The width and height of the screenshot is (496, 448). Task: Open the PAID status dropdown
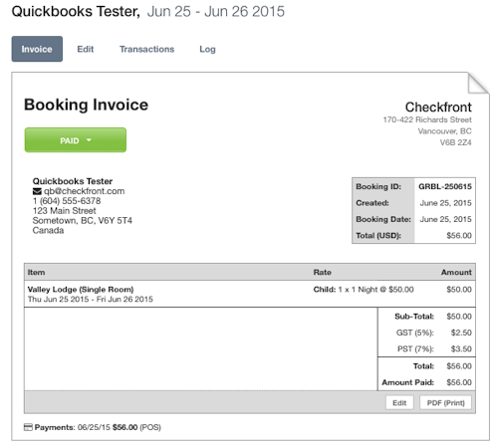pyautogui.click(x=76, y=140)
